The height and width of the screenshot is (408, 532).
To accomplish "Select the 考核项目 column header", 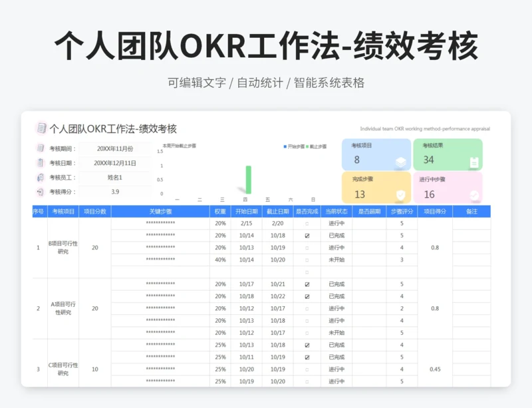I will coord(63,211).
